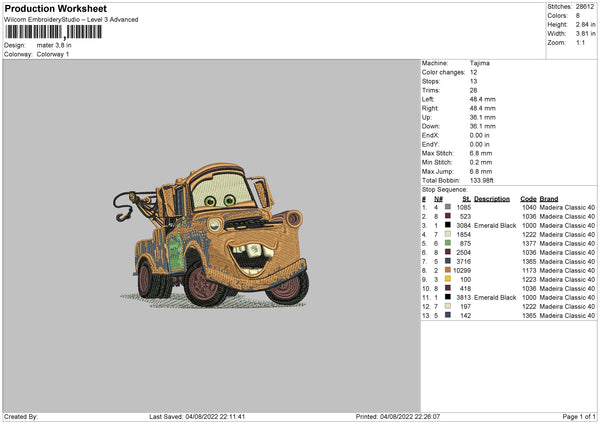
Task: Click the cream swatch in stop row 12
Action: [x=448, y=306]
